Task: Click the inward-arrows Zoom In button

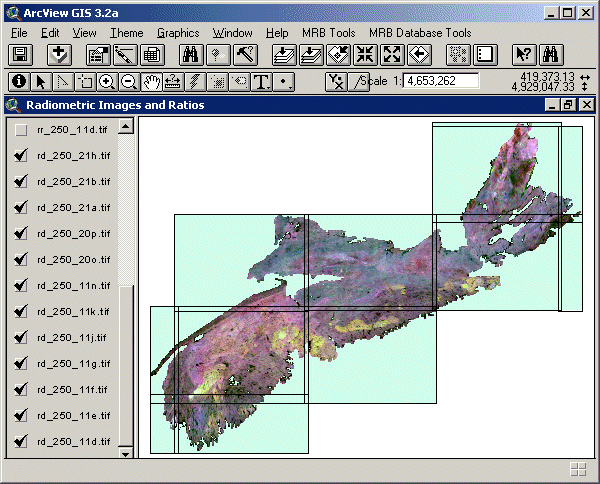Action: [365, 55]
